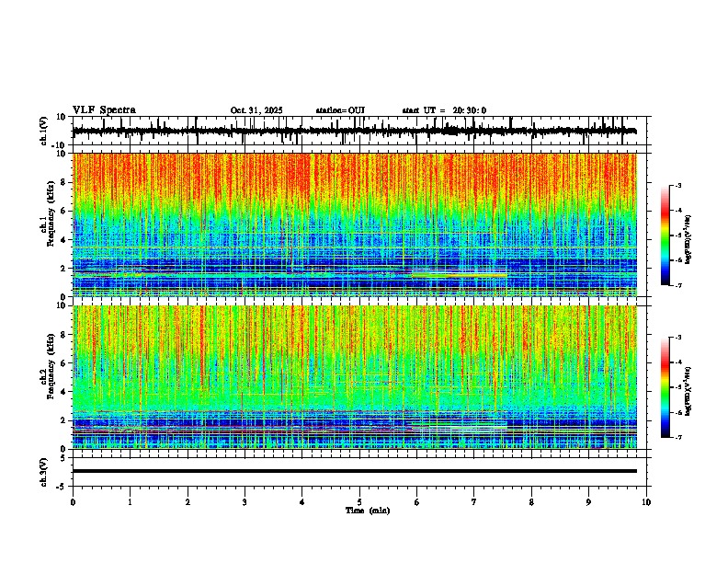The image size is (728, 563).
Task: Click the "6" tick on ch.2 frequency axis
Action: coord(64,362)
